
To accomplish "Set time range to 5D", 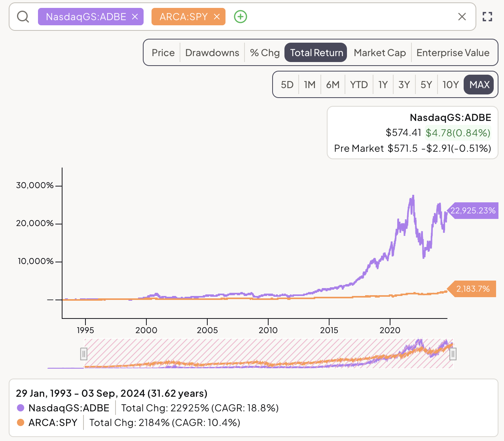I will (287, 85).
